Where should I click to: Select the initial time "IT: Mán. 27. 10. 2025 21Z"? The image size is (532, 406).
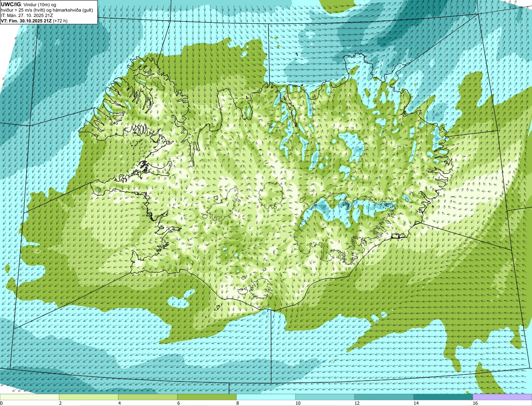pos(27,15)
